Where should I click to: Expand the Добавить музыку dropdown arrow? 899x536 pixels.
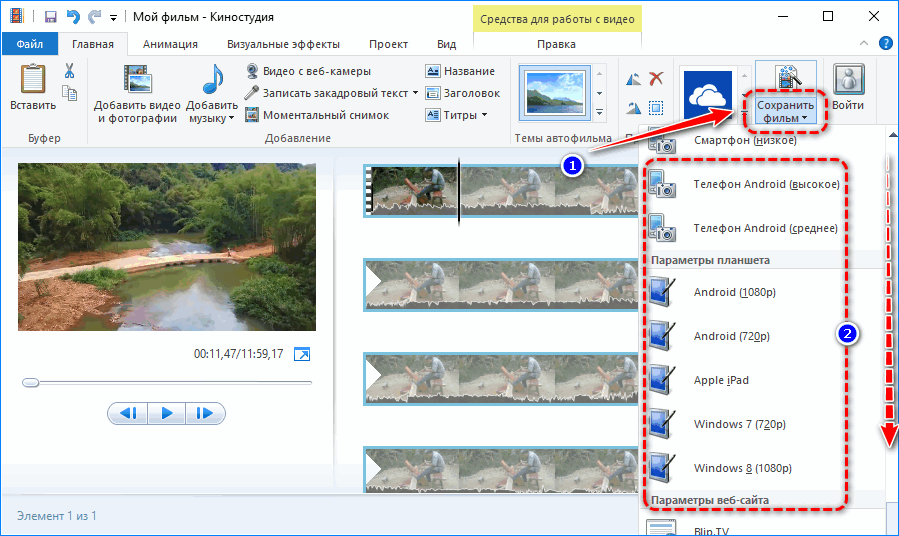click(232, 119)
